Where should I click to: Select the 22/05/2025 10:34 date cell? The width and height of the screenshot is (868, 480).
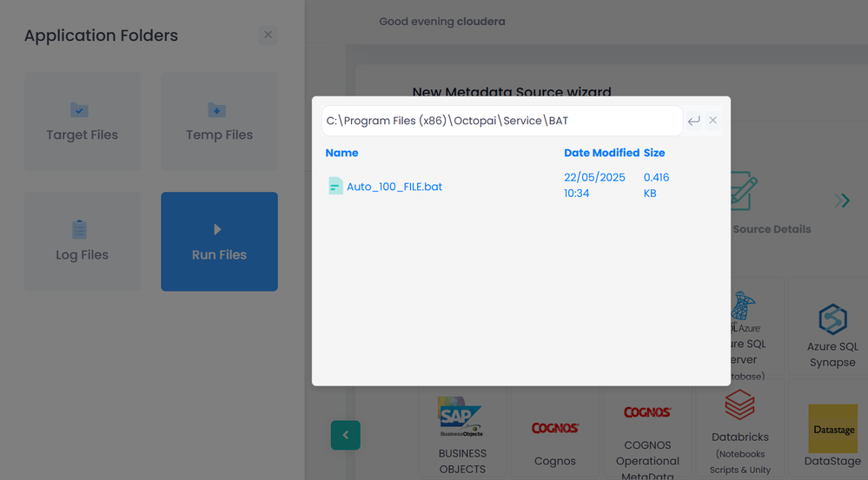[x=594, y=185]
